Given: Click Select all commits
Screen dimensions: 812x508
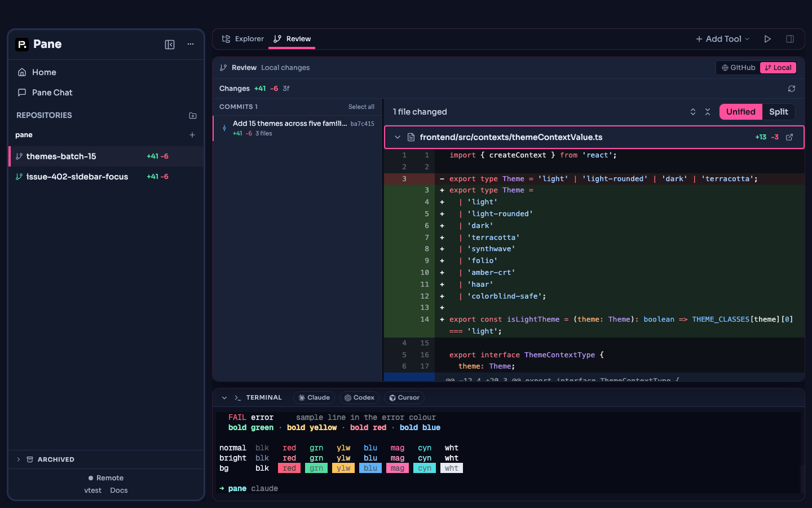Looking at the screenshot, I should click(361, 107).
